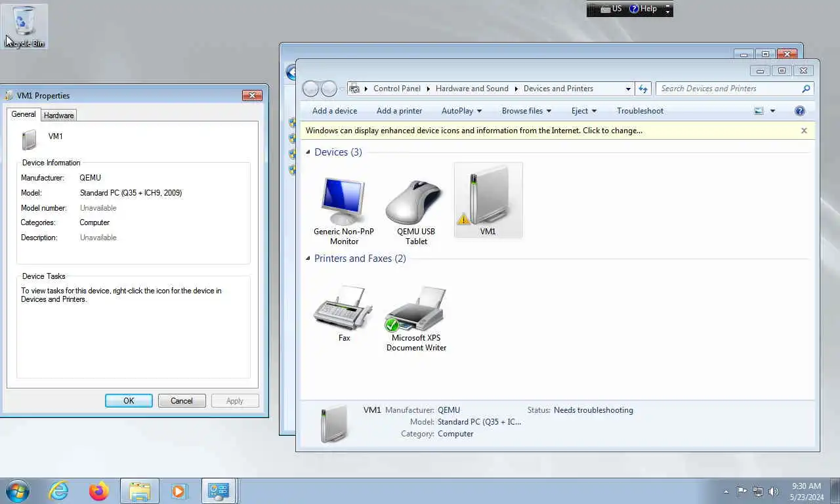Open the Browse files dropdown menu
840x504 pixels.
(x=526, y=111)
